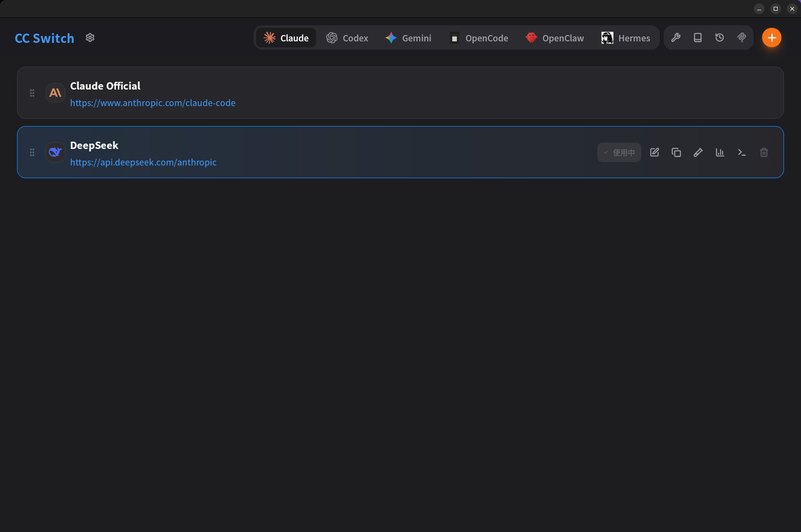The image size is (801, 532).
Task: Open the Gemini tab
Action: [x=409, y=37]
